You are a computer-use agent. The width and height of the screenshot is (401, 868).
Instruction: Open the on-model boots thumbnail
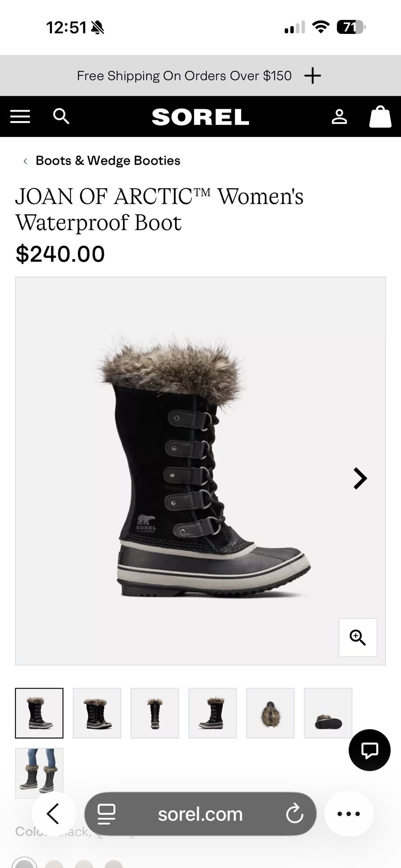39,772
